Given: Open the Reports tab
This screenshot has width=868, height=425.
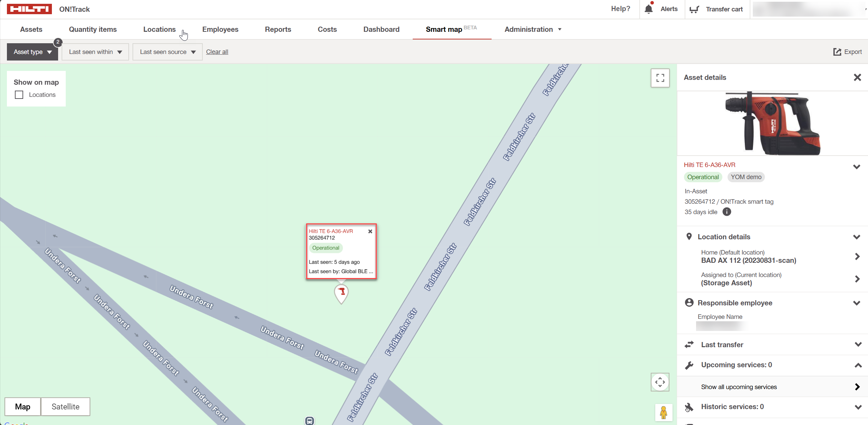Looking at the screenshot, I should coord(278,29).
